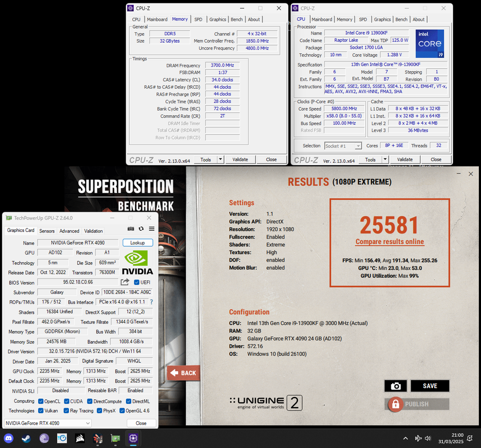Open Graphics tab in right CPU-Z window
Image resolution: width=481 pixels, height=448 pixels.
click(382, 20)
